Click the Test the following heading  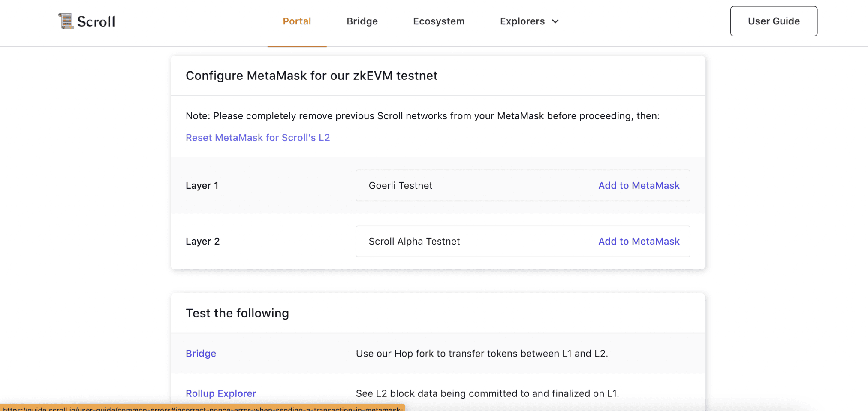[237, 313]
